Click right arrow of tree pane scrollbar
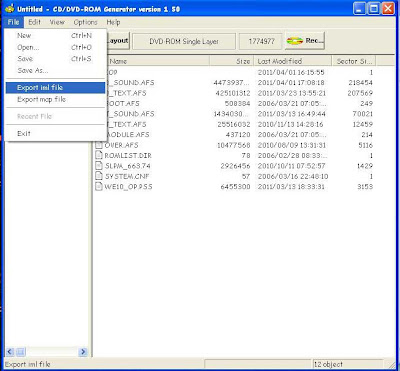400x371 pixels. click(83, 351)
